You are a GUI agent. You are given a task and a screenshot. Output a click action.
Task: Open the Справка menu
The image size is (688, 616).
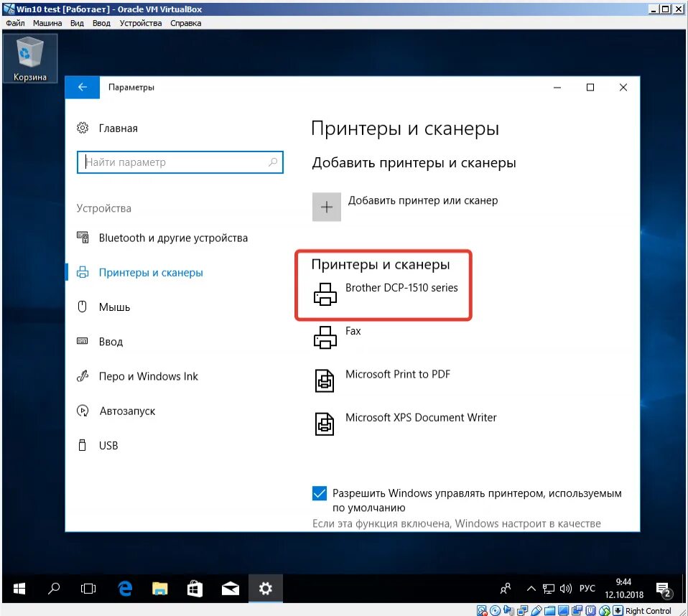pos(185,23)
